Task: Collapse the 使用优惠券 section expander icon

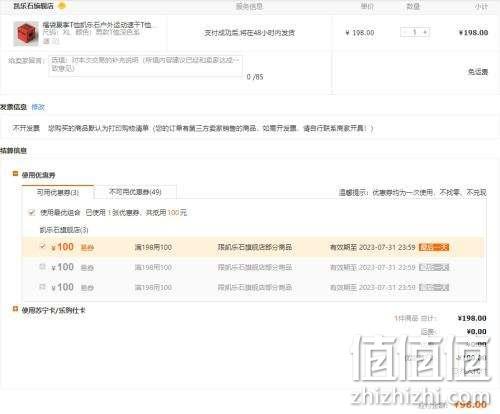Action: click(x=15, y=174)
